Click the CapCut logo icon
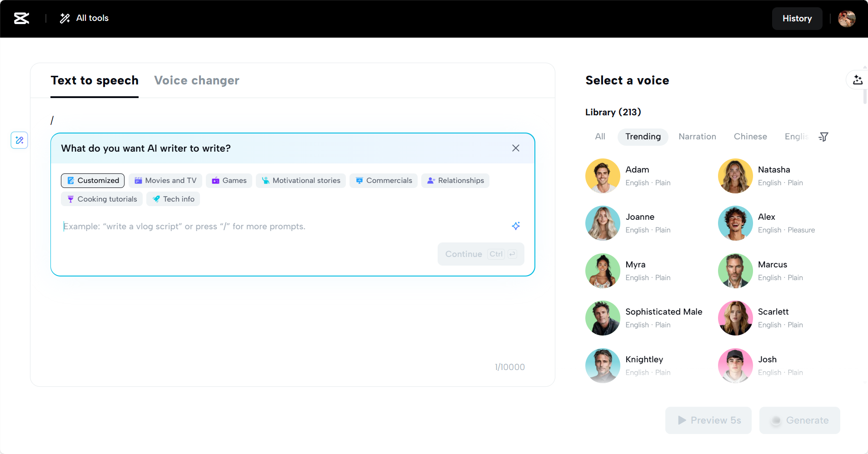The height and width of the screenshot is (454, 868). click(x=21, y=18)
